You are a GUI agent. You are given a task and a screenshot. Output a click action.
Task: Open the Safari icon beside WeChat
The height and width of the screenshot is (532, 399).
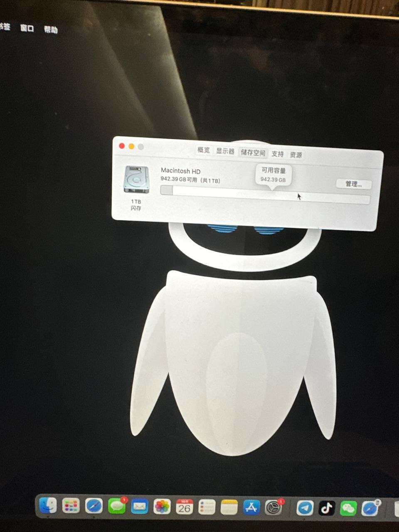point(370,508)
